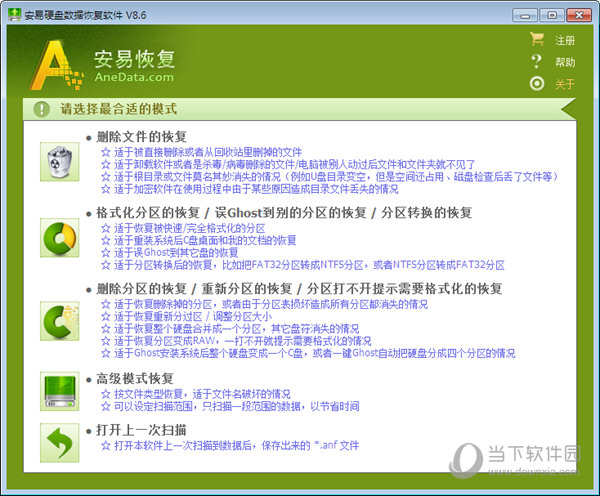Viewport: 600px width, 496px height.
Task: Click the green hard drive advanced mode icon
Action: 59,391
